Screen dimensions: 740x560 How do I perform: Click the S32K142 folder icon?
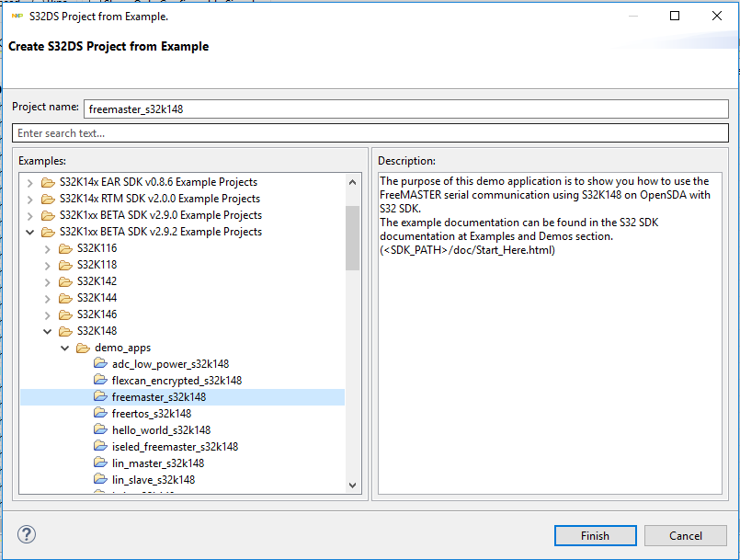coord(65,281)
